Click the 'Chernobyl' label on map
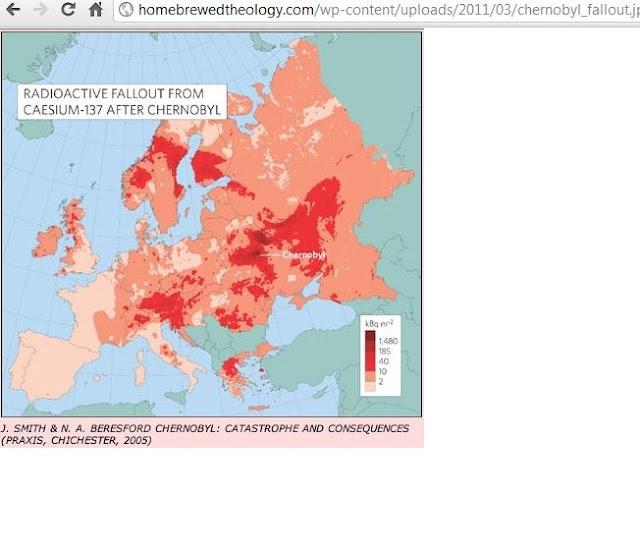The width and height of the screenshot is (640, 551). [303, 255]
